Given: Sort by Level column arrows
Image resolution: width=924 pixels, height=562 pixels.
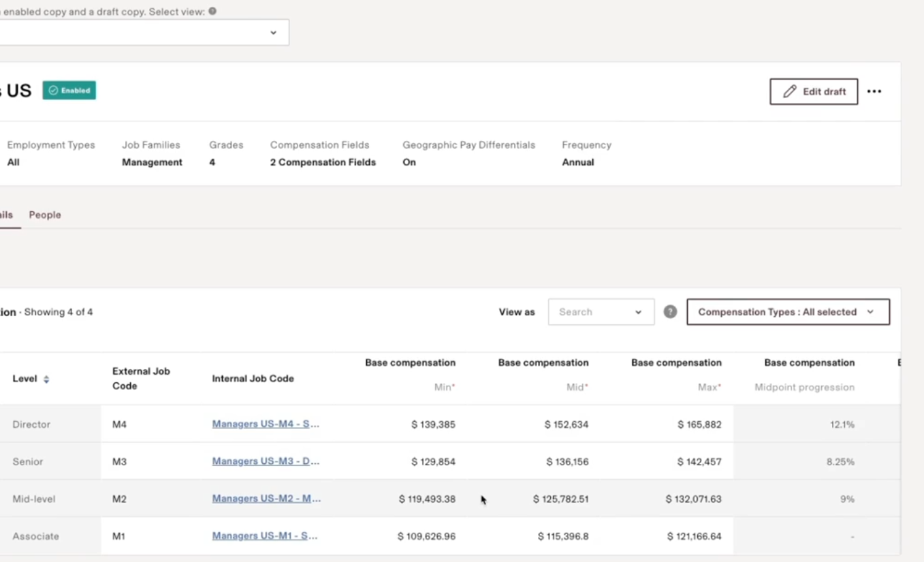Looking at the screenshot, I should pyautogui.click(x=46, y=379).
